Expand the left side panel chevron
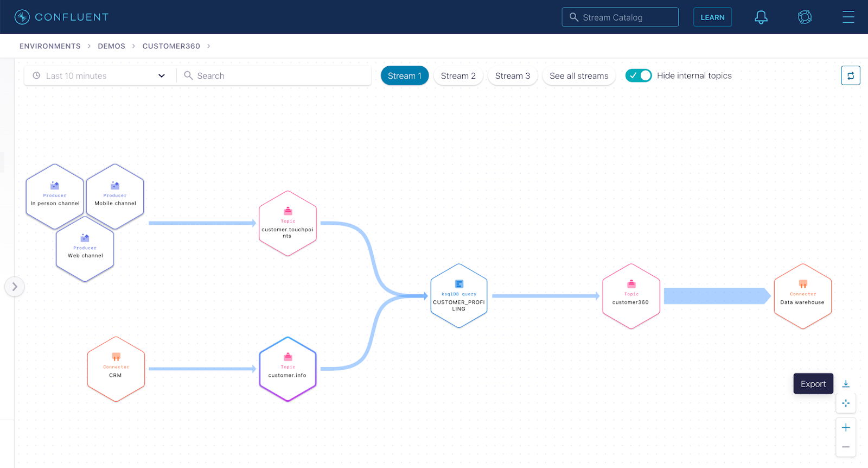868x468 pixels. [x=15, y=287]
